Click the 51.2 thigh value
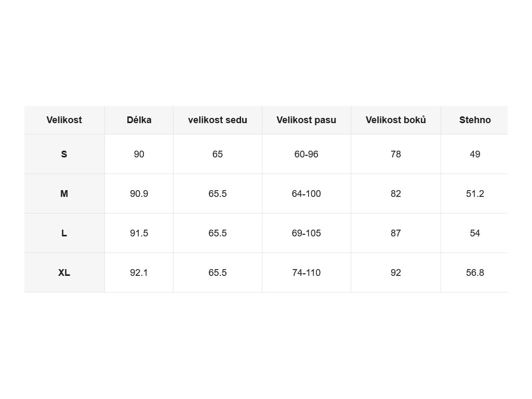 pos(475,194)
